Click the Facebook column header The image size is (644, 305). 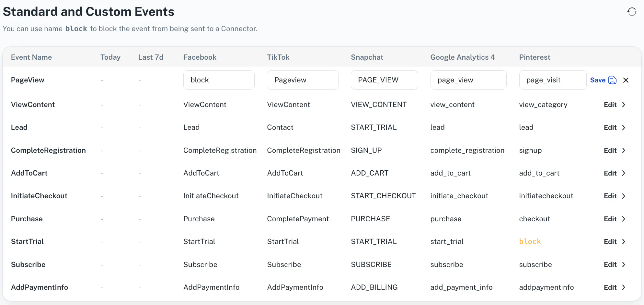coord(200,57)
